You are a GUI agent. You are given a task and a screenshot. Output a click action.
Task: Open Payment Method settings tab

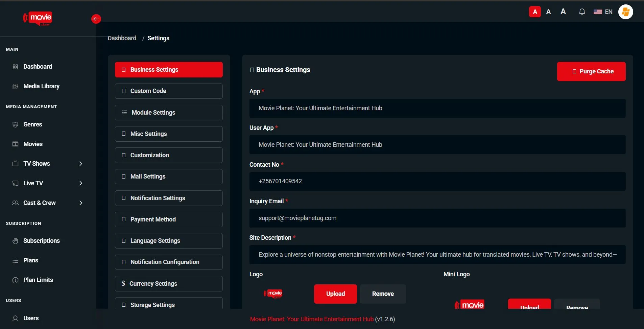[169, 219]
